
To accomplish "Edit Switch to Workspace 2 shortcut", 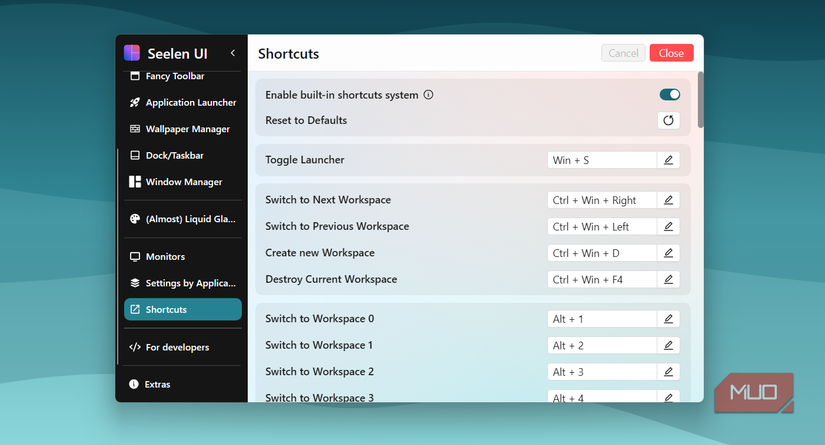I will pyautogui.click(x=668, y=372).
